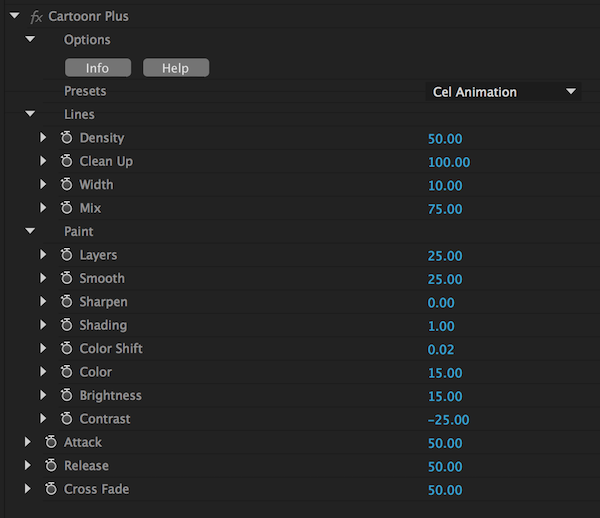Click the Contrast stopwatch icon
The height and width of the screenshot is (518, 600).
coord(67,419)
